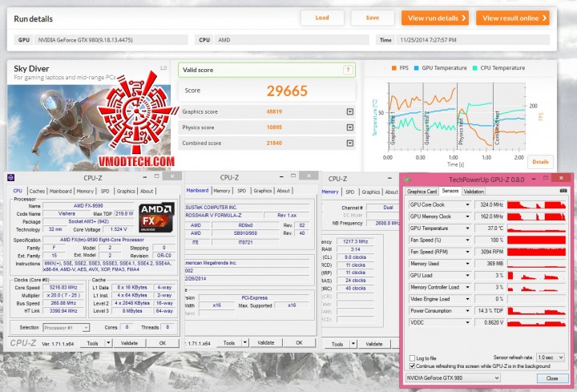This screenshot has height=392, width=577.
Task: Switch to Mainboard tab in first CPU-Z window
Action: tap(61, 191)
